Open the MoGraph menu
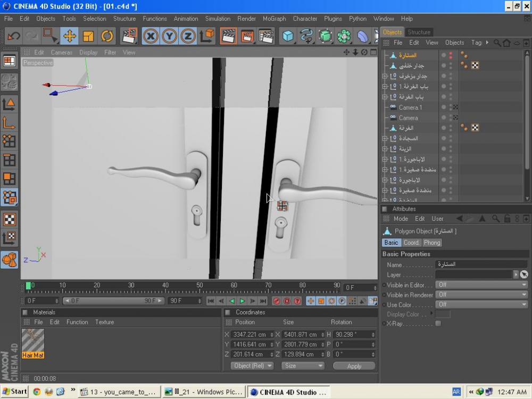The image size is (532, 399). tap(274, 19)
